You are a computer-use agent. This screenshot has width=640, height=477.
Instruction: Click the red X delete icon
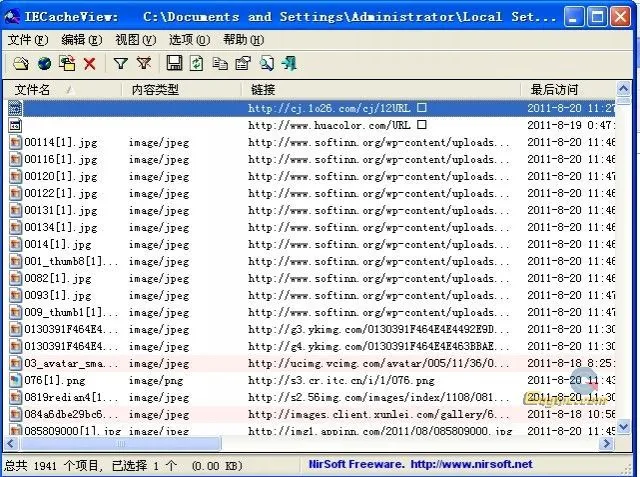90,64
